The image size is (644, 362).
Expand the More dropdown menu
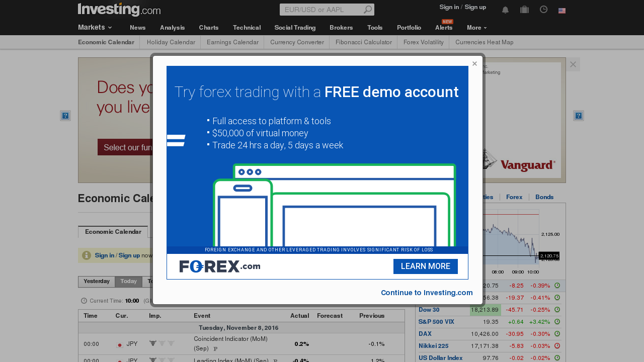click(x=476, y=28)
